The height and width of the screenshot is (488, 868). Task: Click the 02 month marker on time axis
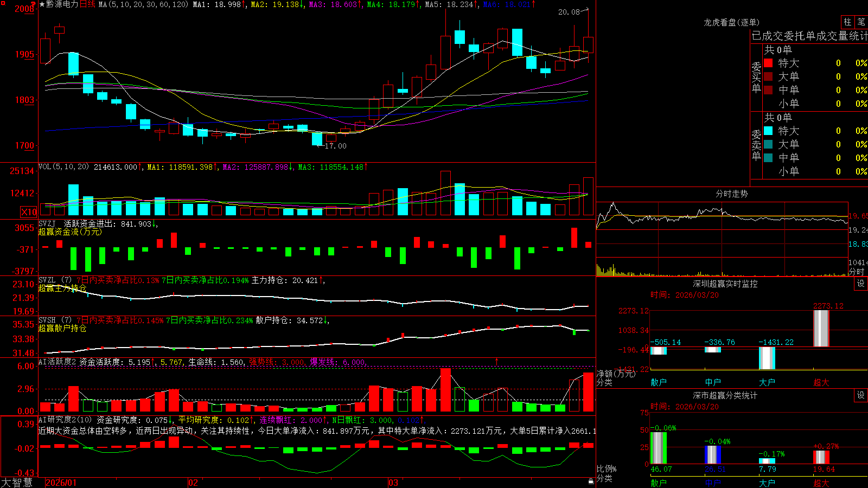click(193, 483)
